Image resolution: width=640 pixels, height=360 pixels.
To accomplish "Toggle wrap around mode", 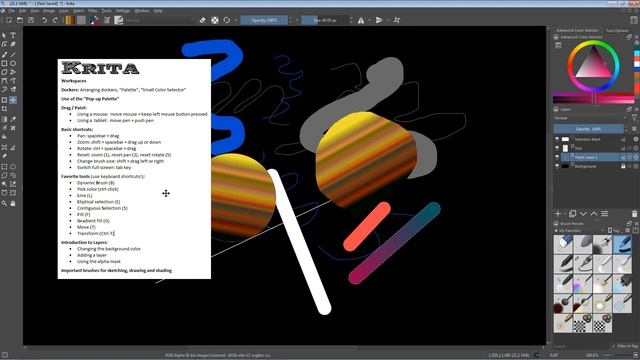I will (x=397, y=20).
